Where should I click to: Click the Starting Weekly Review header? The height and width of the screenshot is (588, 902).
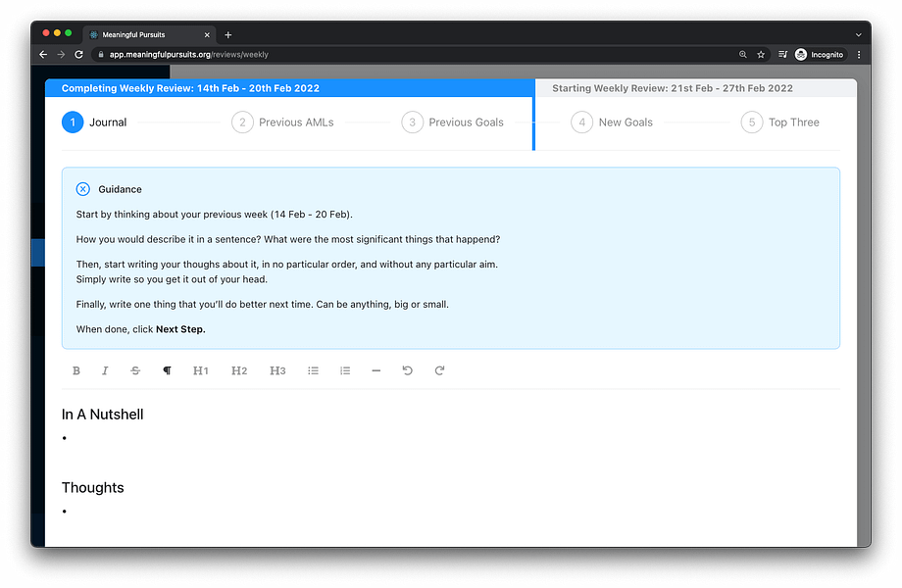[x=673, y=88]
